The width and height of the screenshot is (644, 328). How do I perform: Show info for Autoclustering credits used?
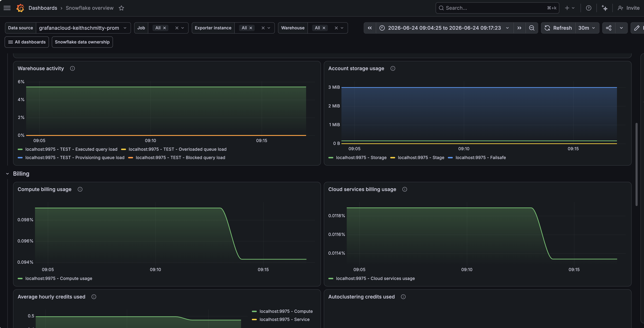[x=403, y=297]
